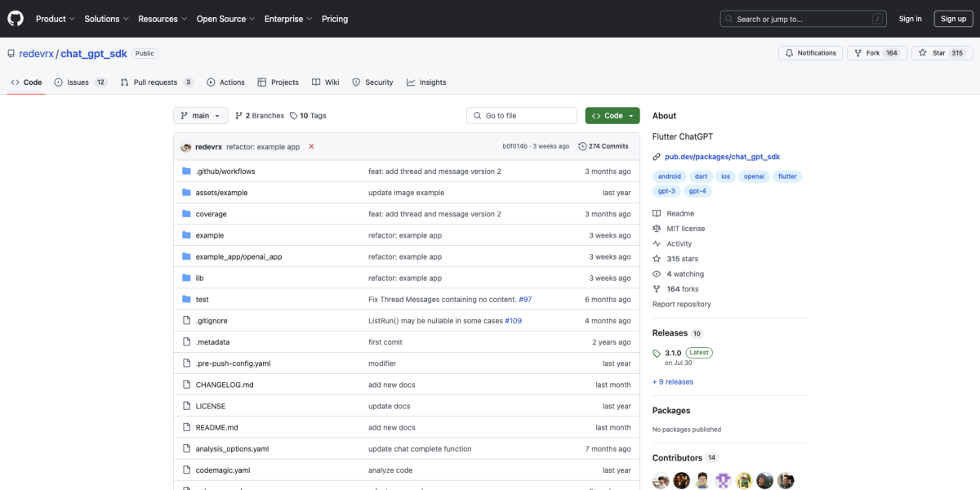This screenshot has width=980, height=490.
Task: Select the branch icon next to 2 Branches
Action: pyautogui.click(x=242, y=115)
